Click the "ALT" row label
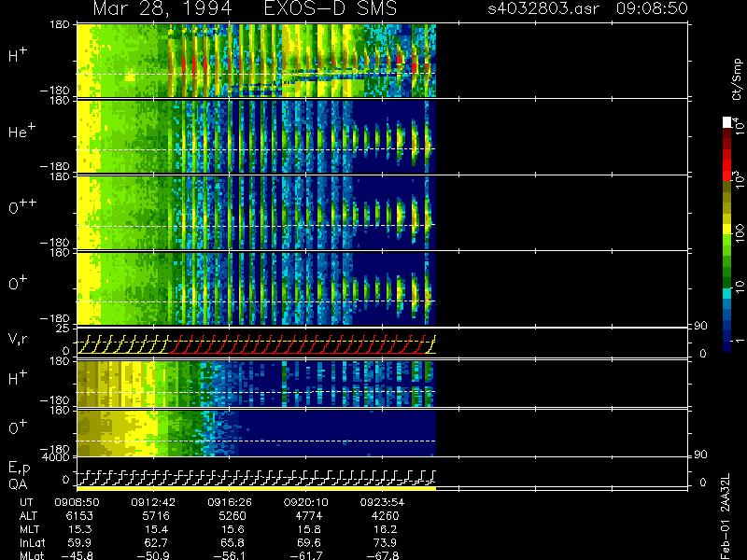The height and width of the screenshot is (560, 747). 28,516
